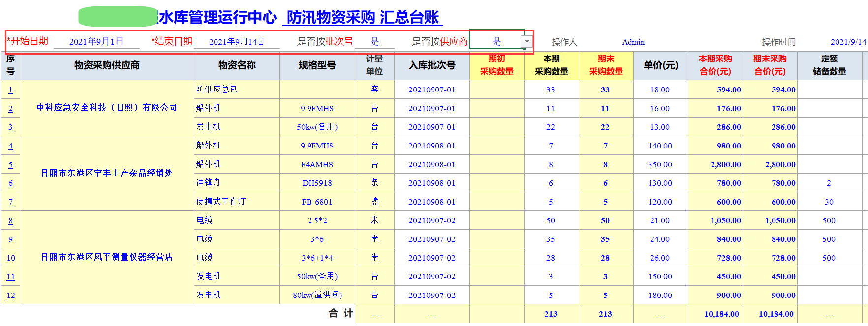Click the 物资名称 column header
Image resolution: width=868 pixels, height=326 pixels.
pos(237,65)
